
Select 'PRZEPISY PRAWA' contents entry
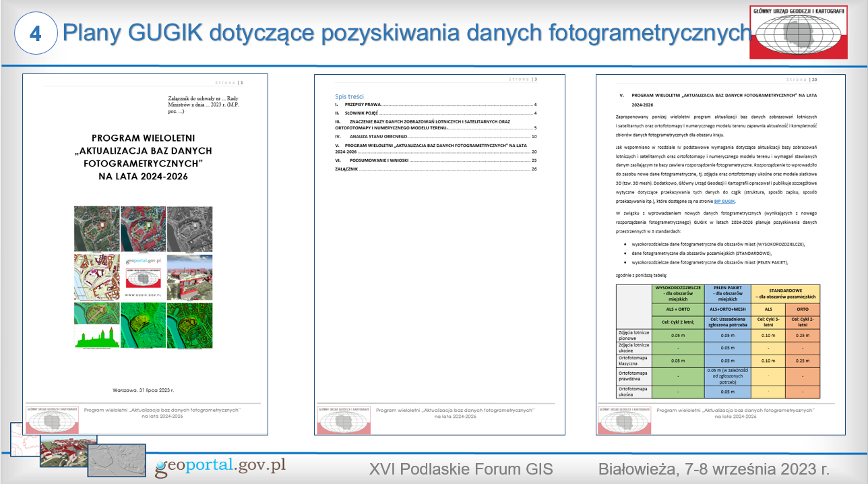(x=364, y=105)
